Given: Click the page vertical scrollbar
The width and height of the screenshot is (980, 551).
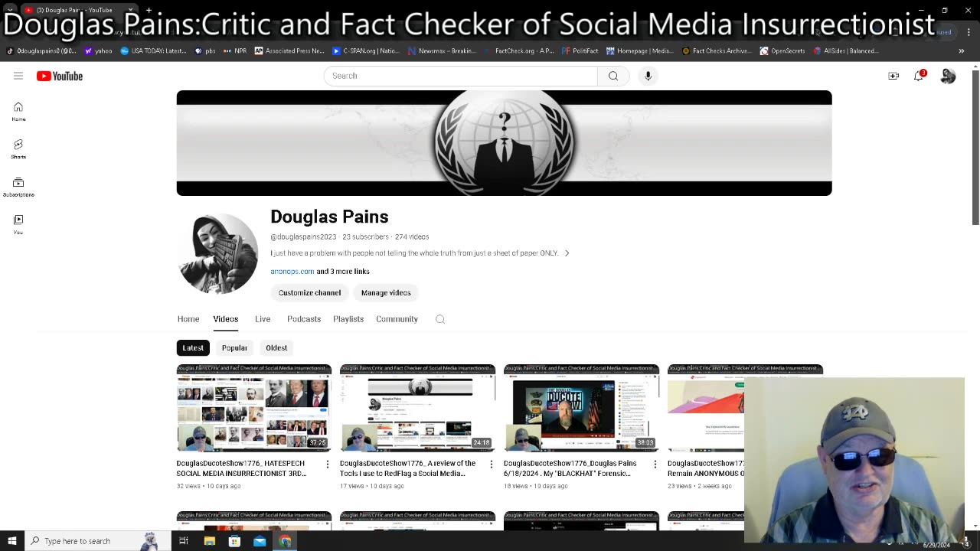Looking at the screenshot, I should pyautogui.click(x=975, y=147).
